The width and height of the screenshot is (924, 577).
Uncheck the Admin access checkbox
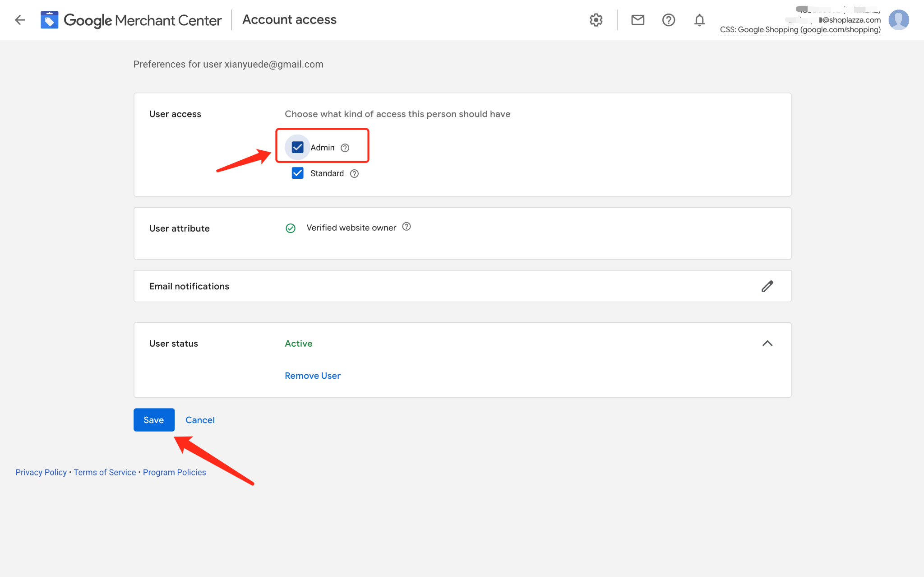click(x=297, y=147)
